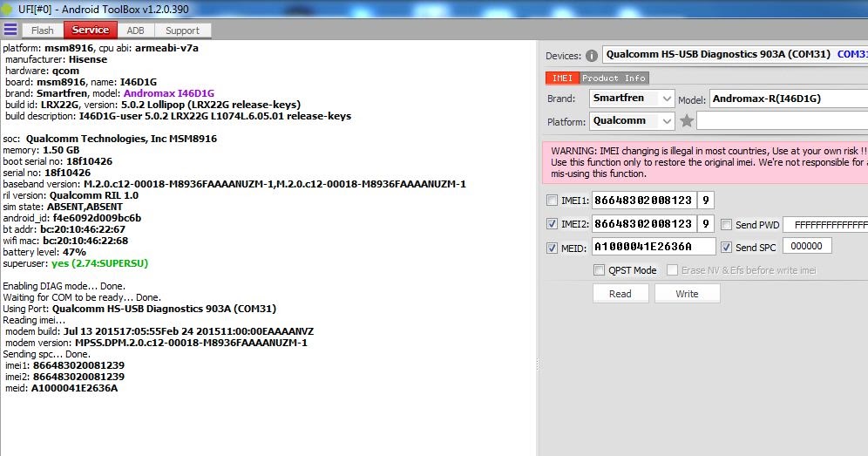Image resolution: width=868 pixels, height=456 pixels.
Task: Click the Send PWD field FFFFFFFF
Action: tap(825, 224)
